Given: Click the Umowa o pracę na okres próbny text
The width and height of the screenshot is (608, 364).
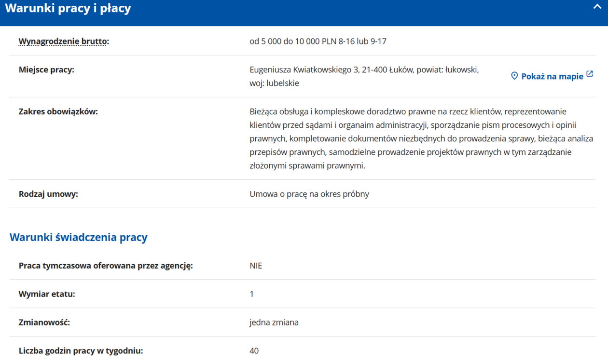Looking at the screenshot, I should pyautogui.click(x=309, y=194).
